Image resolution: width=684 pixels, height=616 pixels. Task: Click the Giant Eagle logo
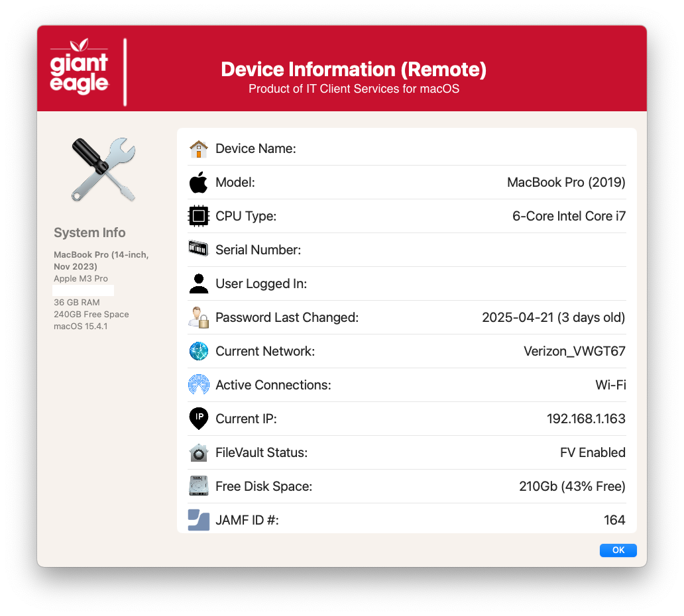[79, 66]
